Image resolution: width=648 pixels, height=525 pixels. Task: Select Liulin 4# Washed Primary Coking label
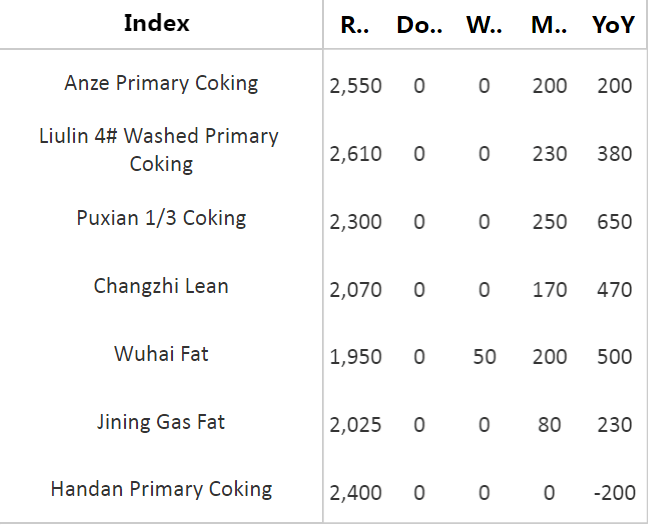click(x=159, y=150)
